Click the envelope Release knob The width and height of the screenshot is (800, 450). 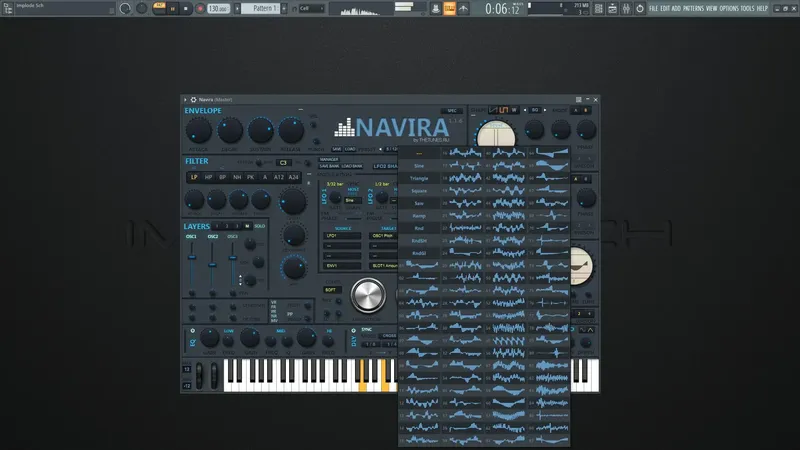coord(291,130)
